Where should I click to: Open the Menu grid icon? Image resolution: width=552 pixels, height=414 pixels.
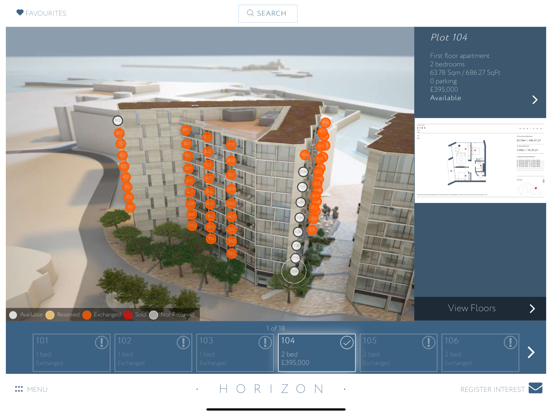coord(19,389)
